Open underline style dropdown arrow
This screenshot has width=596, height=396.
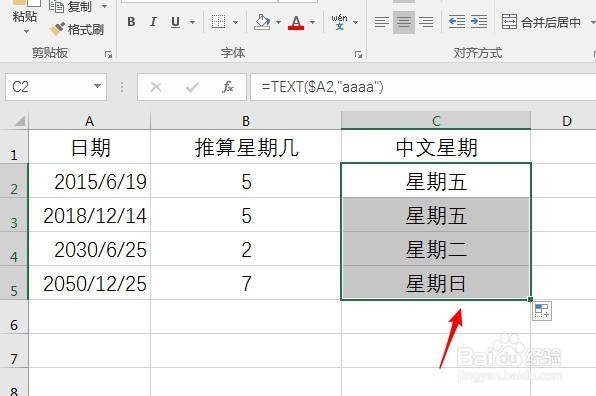[x=192, y=22]
